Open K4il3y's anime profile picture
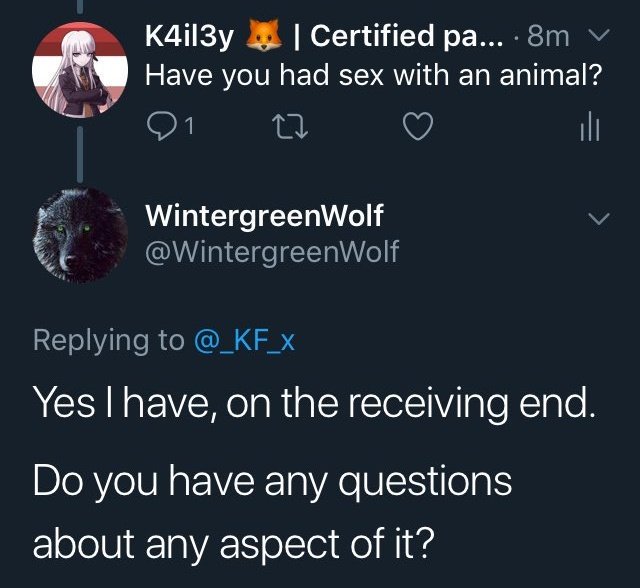The width and height of the screenshot is (640, 588). tap(80, 70)
